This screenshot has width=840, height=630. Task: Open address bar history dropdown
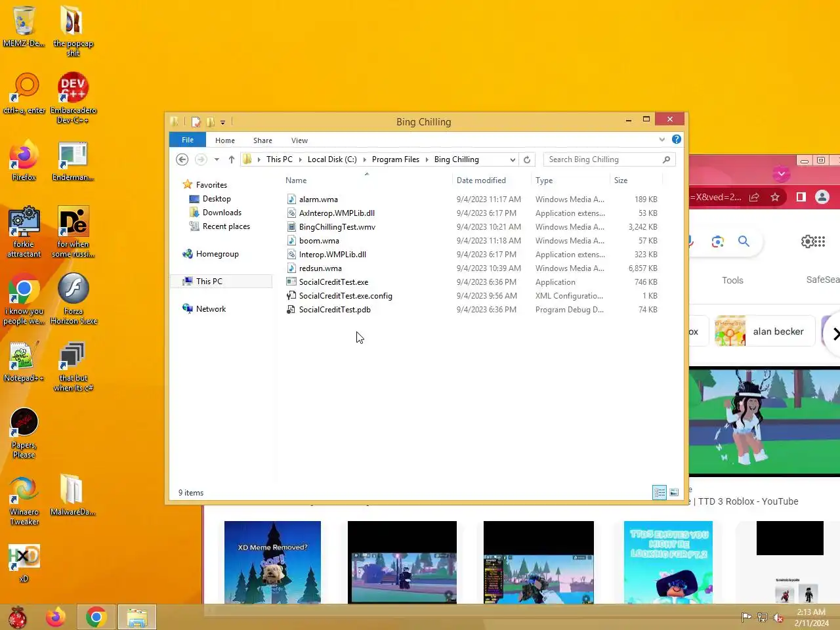pyautogui.click(x=513, y=159)
